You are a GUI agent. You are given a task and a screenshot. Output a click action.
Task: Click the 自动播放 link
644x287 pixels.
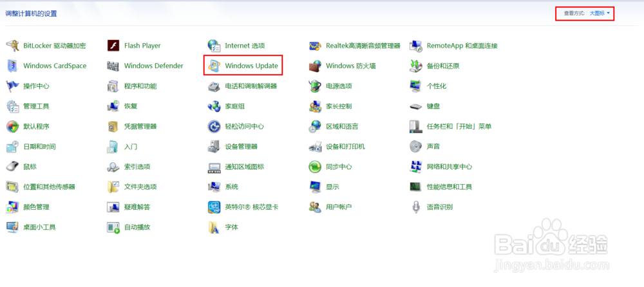(137, 227)
